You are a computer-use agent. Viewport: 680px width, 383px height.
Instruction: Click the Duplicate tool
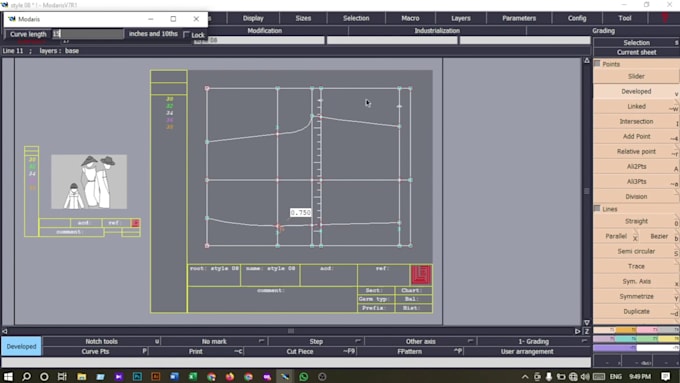pyautogui.click(x=636, y=311)
